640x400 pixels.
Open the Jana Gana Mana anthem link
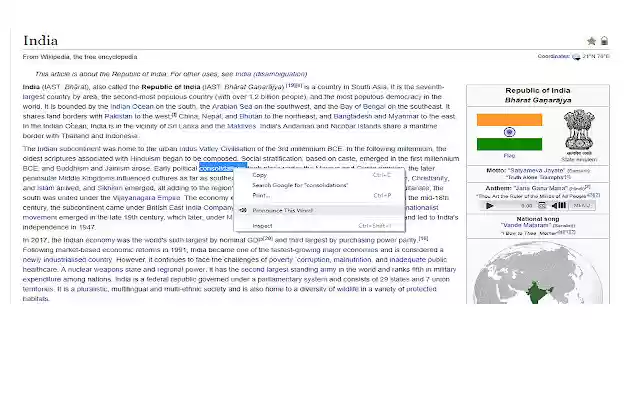click(541, 188)
